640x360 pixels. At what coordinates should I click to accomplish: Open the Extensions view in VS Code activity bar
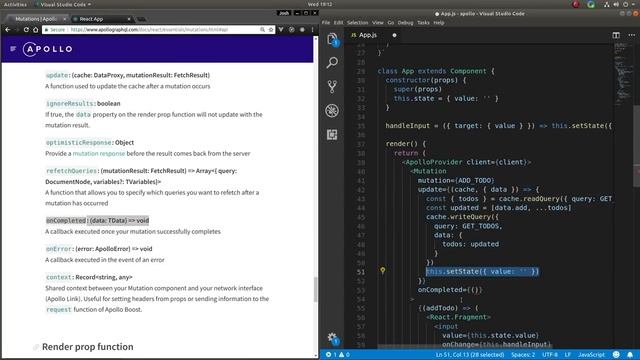coord(332,135)
